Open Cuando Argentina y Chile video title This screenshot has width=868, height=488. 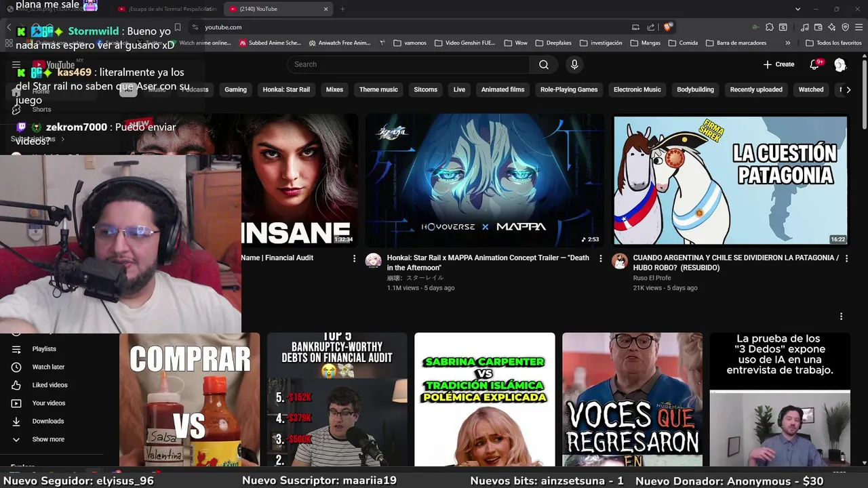tap(736, 262)
